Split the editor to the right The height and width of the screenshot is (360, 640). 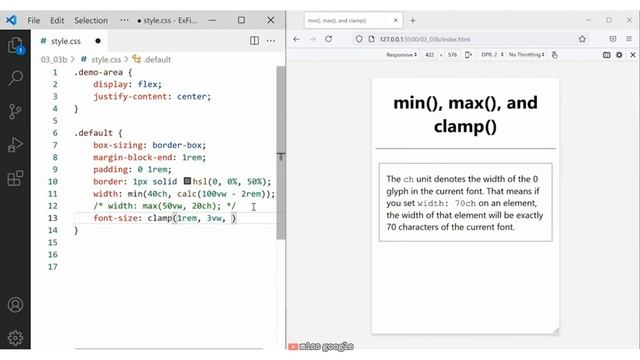pyautogui.click(x=254, y=40)
